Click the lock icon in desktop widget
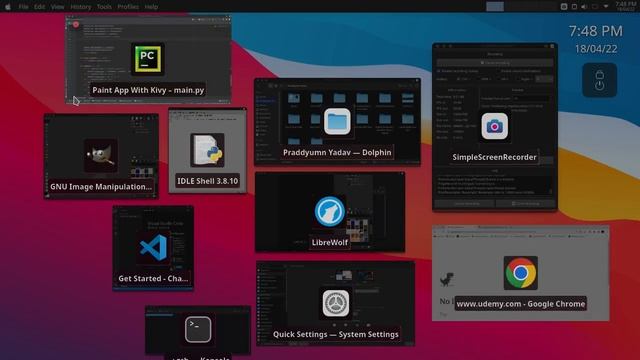The height and width of the screenshot is (360, 640). point(599,75)
